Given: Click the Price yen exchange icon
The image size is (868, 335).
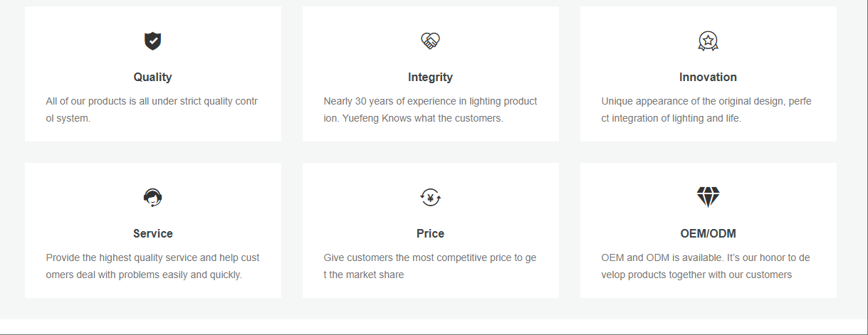Looking at the screenshot, I should coord(430,198).
